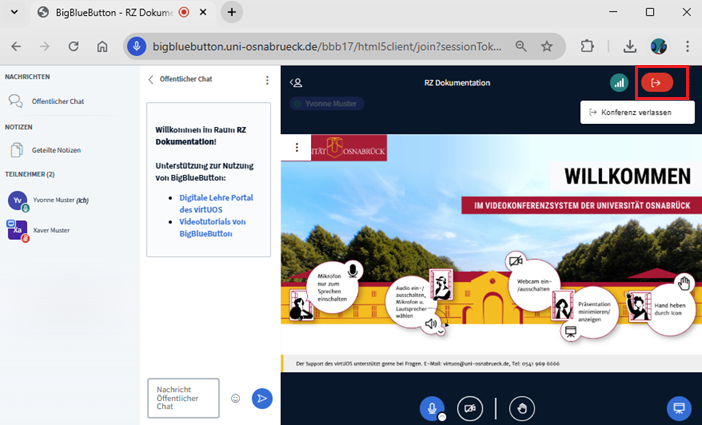Click Mikrofon nur zum Sprechen einschalten bubble
The height and width of the screenshot is (425, 702).
[332, 288]
